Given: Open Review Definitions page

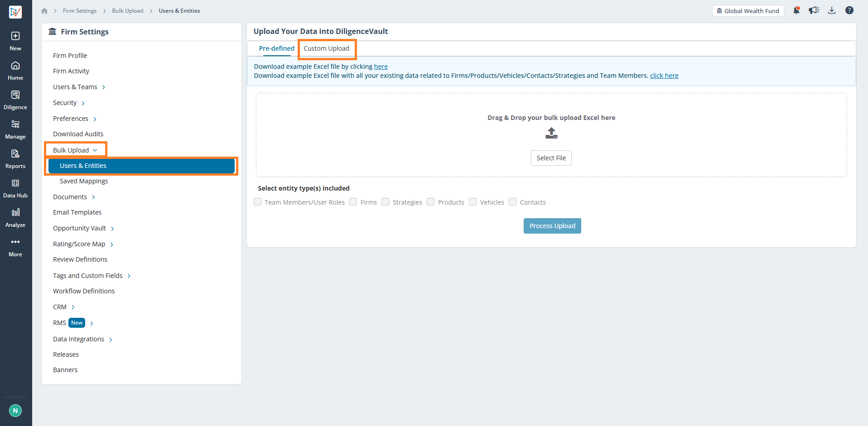Looking at the screenshot, I should tap(80, 259).
